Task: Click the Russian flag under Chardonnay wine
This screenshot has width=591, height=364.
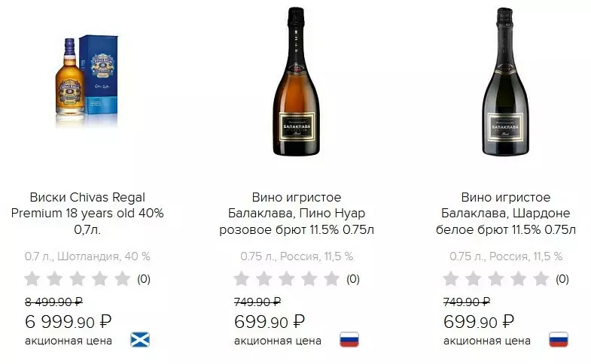Action: [x=558, y=340]
